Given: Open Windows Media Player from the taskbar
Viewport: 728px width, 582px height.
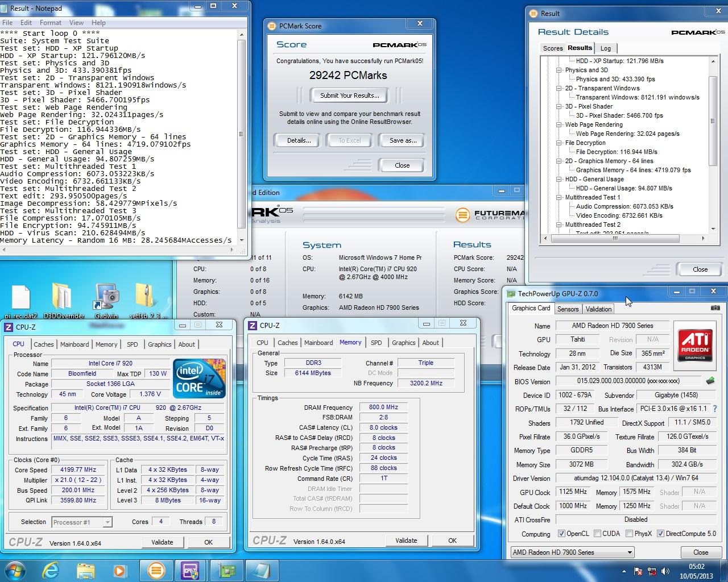Looking at the screenshot, I should click(x=119, y=570).
